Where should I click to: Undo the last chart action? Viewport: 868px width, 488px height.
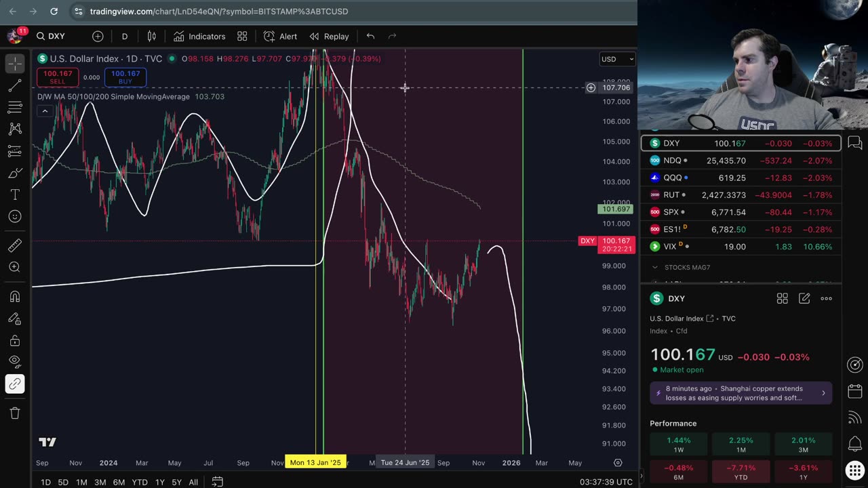click(370, 36)
